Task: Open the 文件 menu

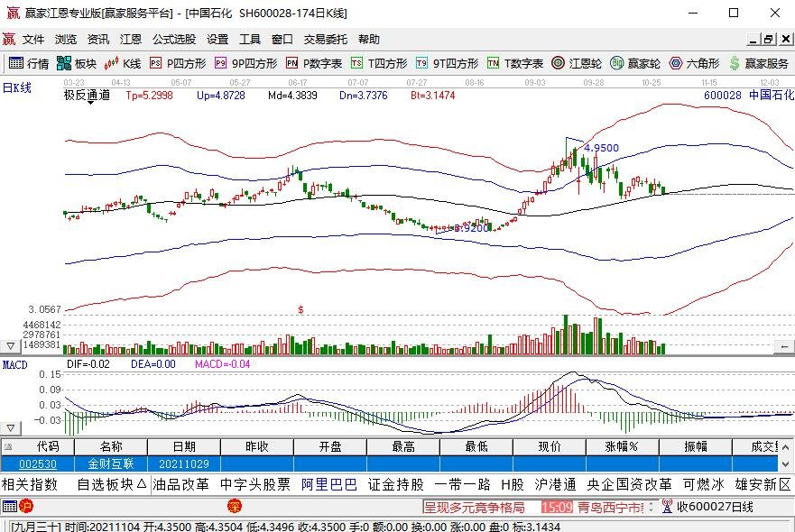Action: point(33,39)
